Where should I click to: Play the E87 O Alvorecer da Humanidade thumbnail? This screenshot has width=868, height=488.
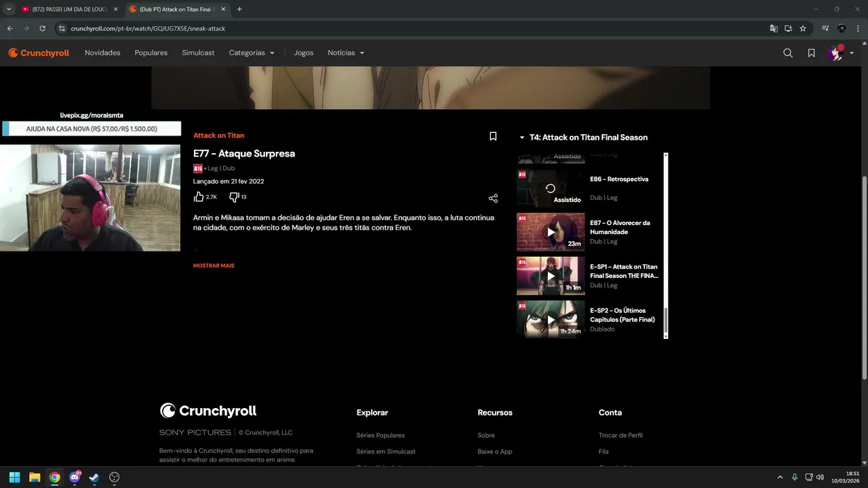point(551,232)
